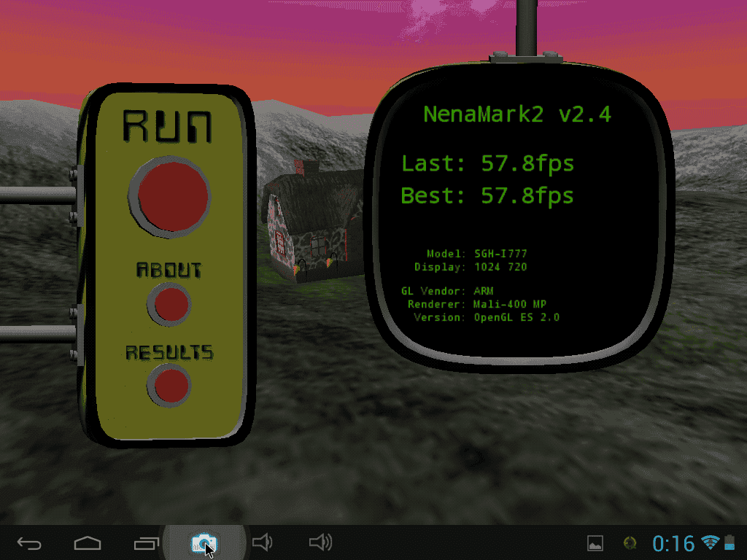Screen dimensions: 747x560
Task: Tap the Android back arrow icon
Action: [x=29, y=542]
